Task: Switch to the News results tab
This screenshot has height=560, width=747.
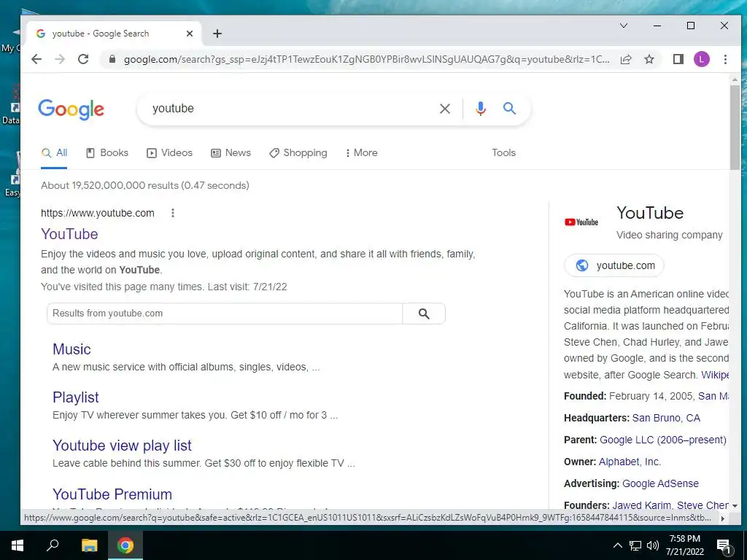Action: [x=231, y=153]
